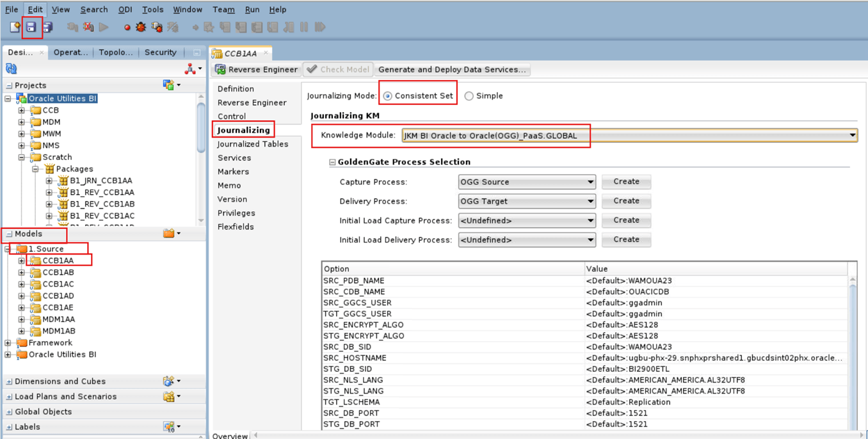Select the CCB1AC model

(58, 284)
